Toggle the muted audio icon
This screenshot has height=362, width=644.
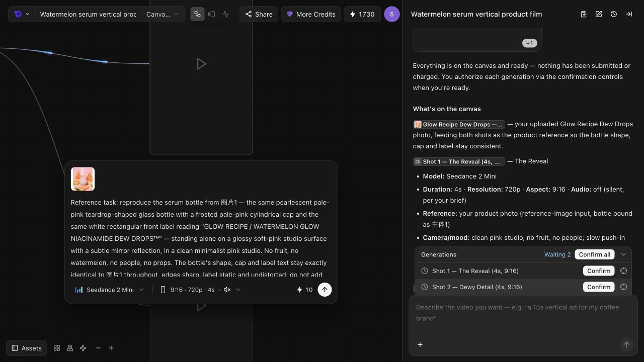tap(227, 290)
